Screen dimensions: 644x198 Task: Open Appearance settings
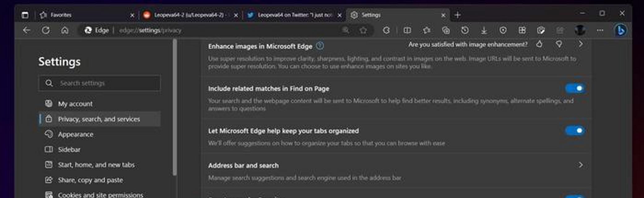click(x=100, y=134)
